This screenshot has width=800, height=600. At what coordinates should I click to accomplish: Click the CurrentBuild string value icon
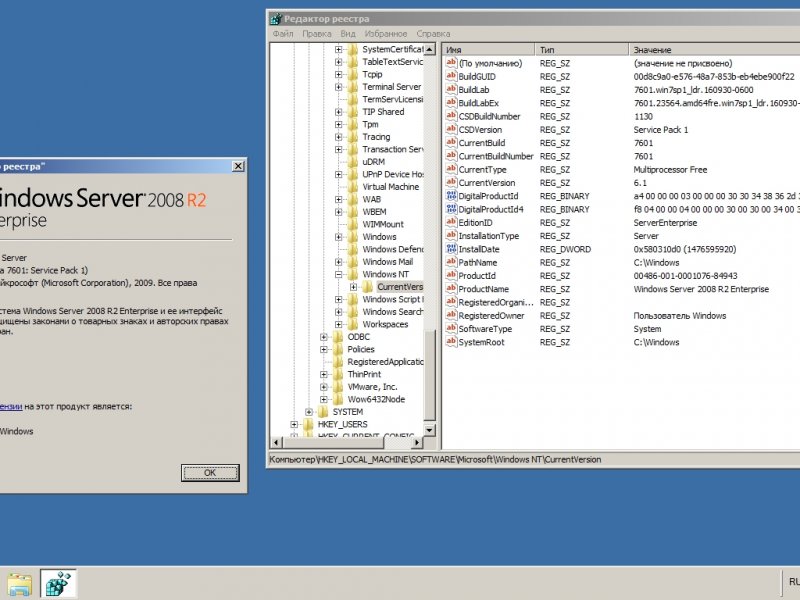451,143
